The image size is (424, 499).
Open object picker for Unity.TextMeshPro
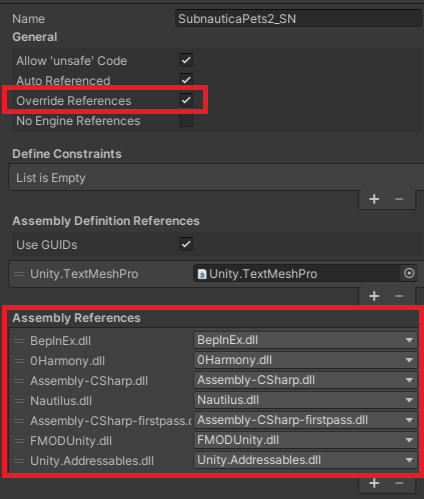click(409, 273)
